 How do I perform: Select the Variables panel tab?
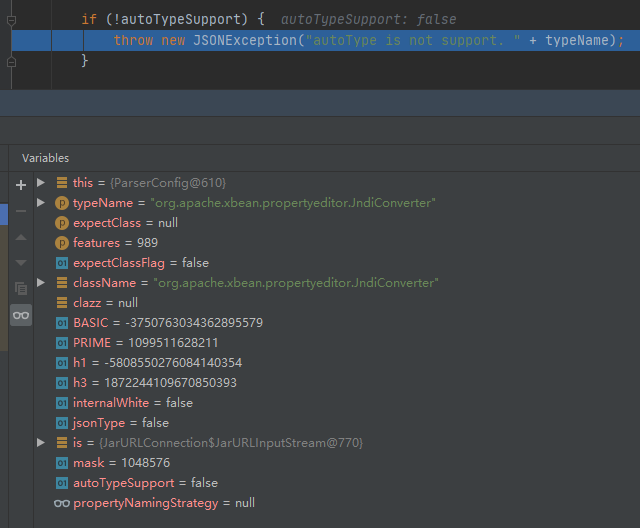[x=46, y=158]
